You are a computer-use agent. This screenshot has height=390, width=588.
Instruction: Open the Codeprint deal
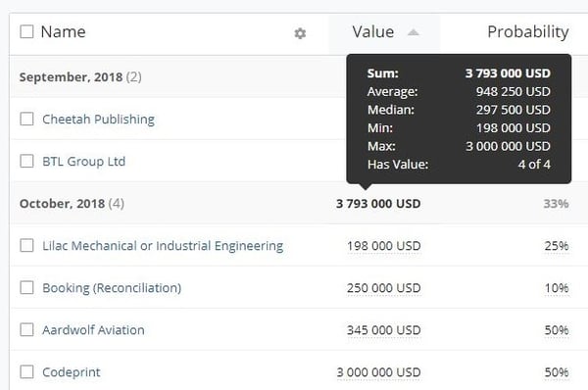(72, 372)
